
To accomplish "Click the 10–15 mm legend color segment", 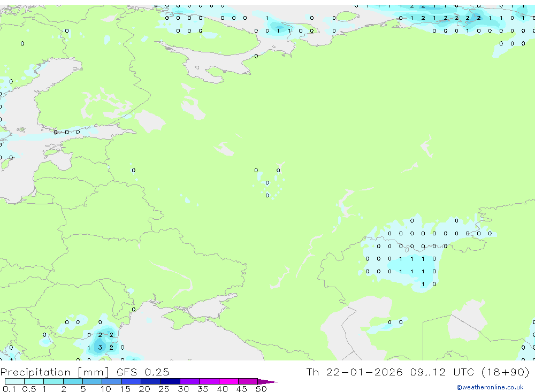I will [x=112, y=381].
